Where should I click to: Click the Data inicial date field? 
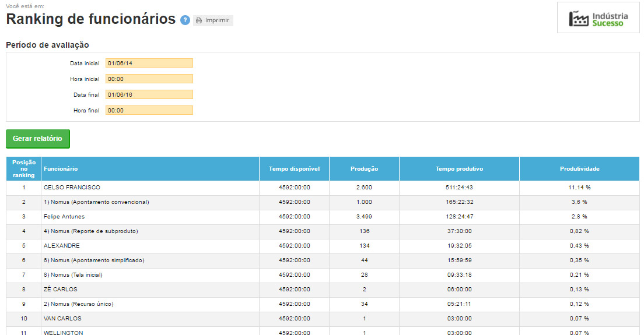pyautogui.click(x=149, y=63)
